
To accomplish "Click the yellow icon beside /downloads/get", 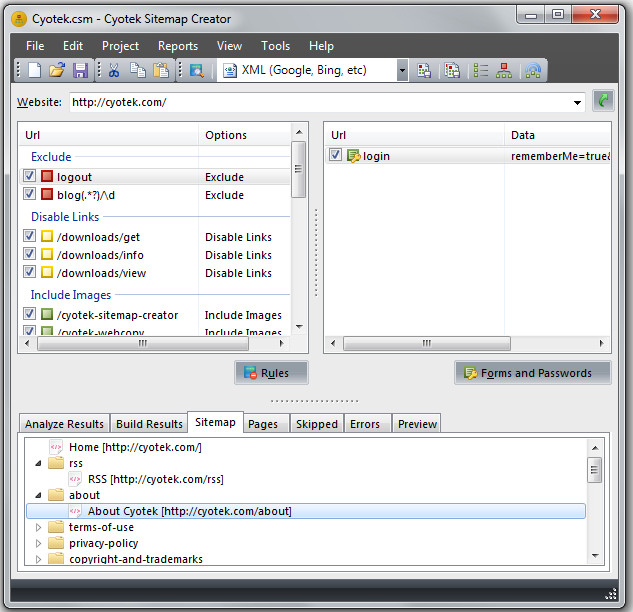I will [x=47, y=236].
